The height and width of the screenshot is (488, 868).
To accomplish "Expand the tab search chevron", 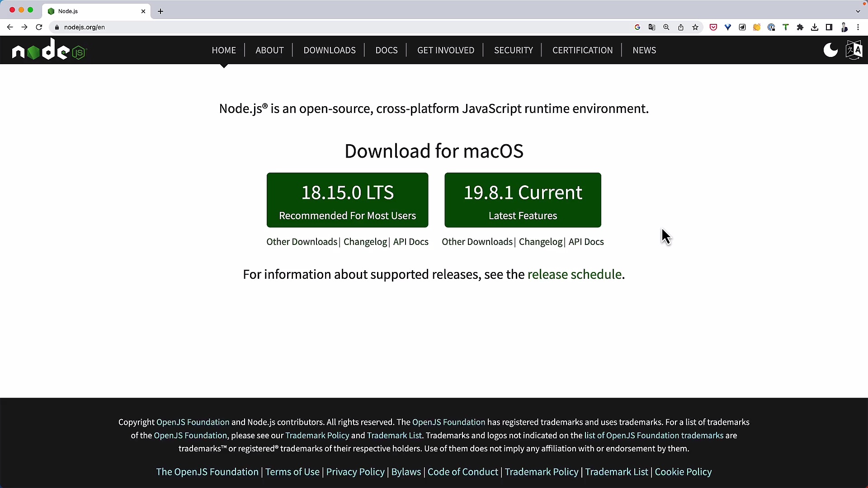I will point(858,11).
